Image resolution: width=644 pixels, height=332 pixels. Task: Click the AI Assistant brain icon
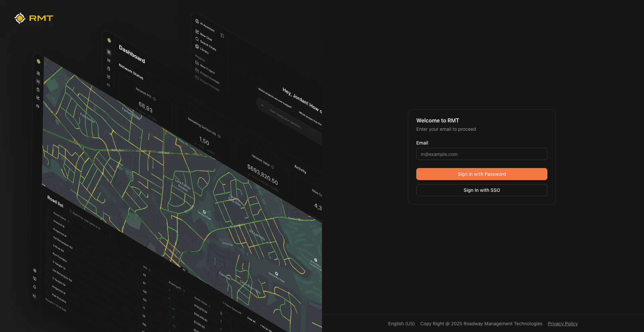coord(197,21)
